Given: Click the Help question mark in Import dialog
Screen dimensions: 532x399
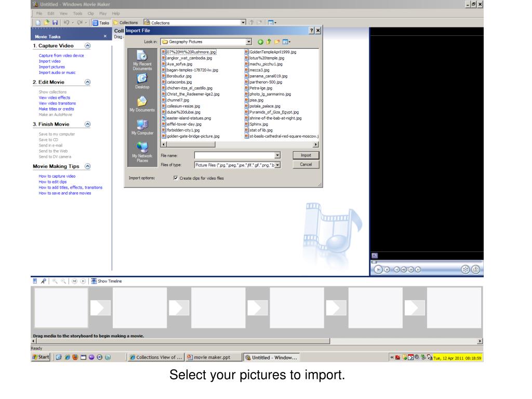Looking at the screenshot, I should [312, 31].
